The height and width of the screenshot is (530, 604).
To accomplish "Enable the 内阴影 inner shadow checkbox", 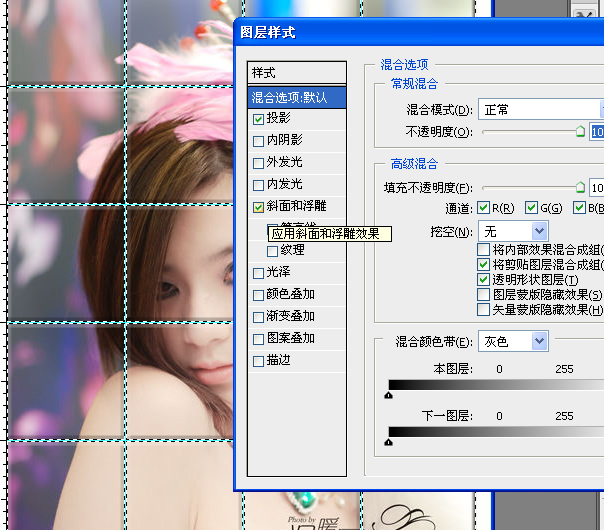I will (x=258, y=141).
